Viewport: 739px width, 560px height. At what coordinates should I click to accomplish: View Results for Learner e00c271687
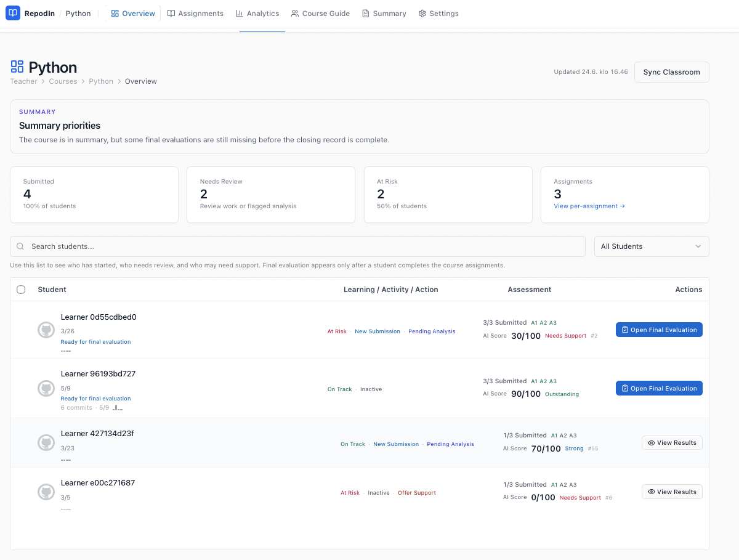[672, 492]
